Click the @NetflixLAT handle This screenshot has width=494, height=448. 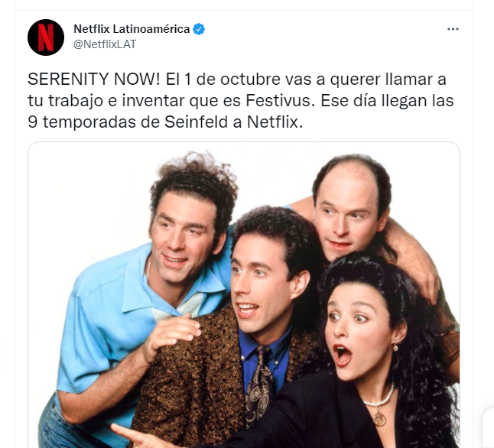[x=105, y=44]
